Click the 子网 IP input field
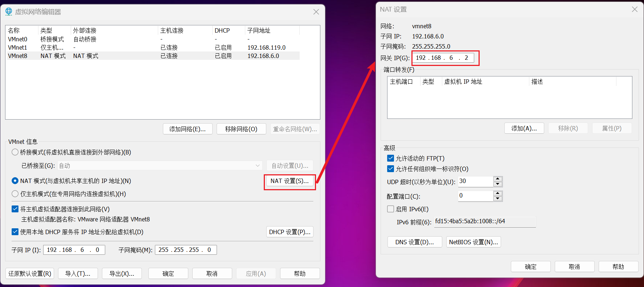 pyautogui.click(x=74, y=250)
